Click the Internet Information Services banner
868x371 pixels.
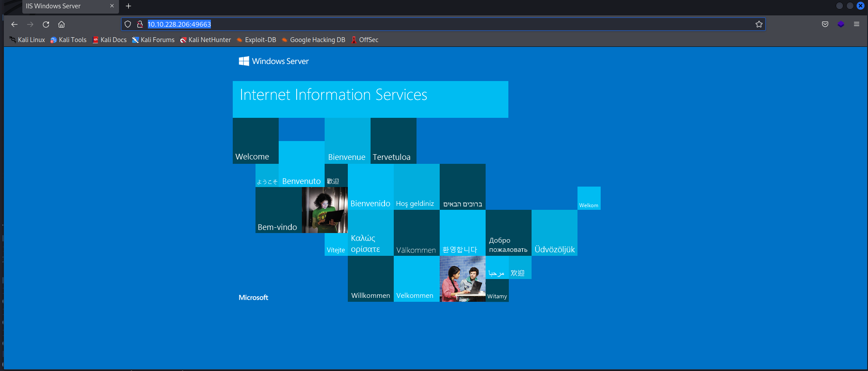[371, 99]
